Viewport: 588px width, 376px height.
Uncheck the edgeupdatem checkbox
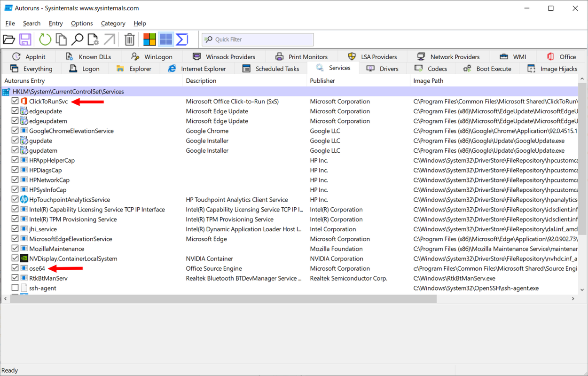tap(15, 121)
